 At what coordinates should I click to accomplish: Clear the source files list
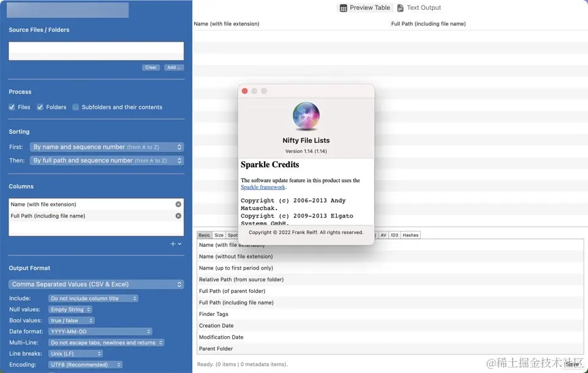(x=151, y=67)
